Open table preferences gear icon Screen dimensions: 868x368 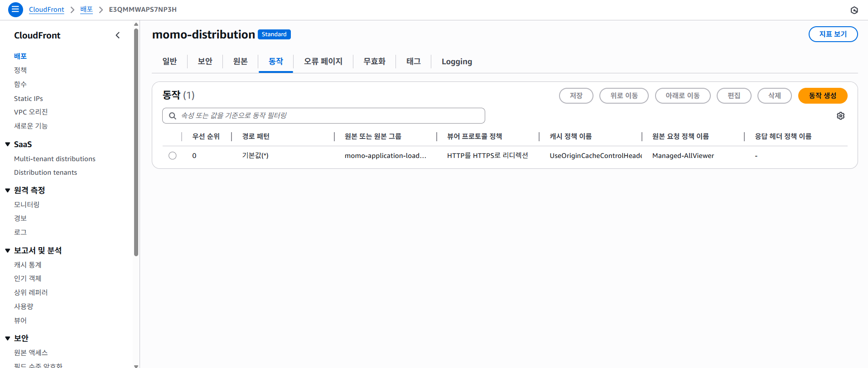point(840,116)
